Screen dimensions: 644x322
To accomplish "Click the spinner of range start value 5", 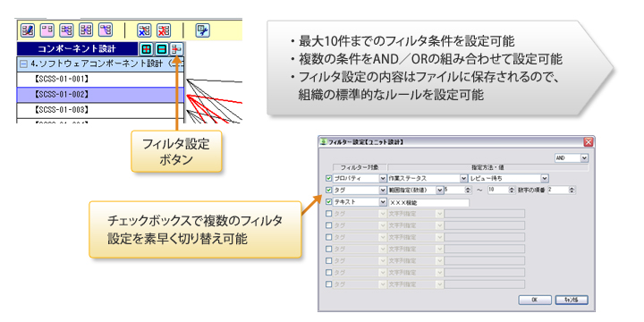I will point(468,191).
